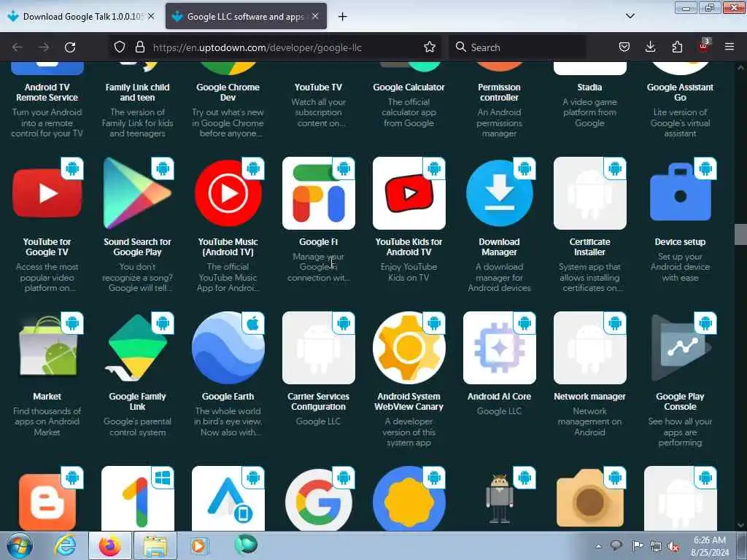Open Android System WebView Canary icon

click(409, 348)
